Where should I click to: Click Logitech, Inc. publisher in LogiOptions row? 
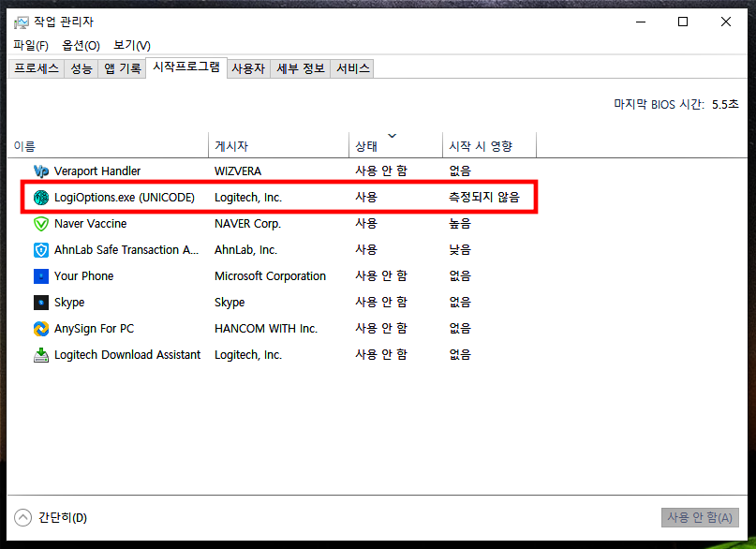(x=248, y=198)
